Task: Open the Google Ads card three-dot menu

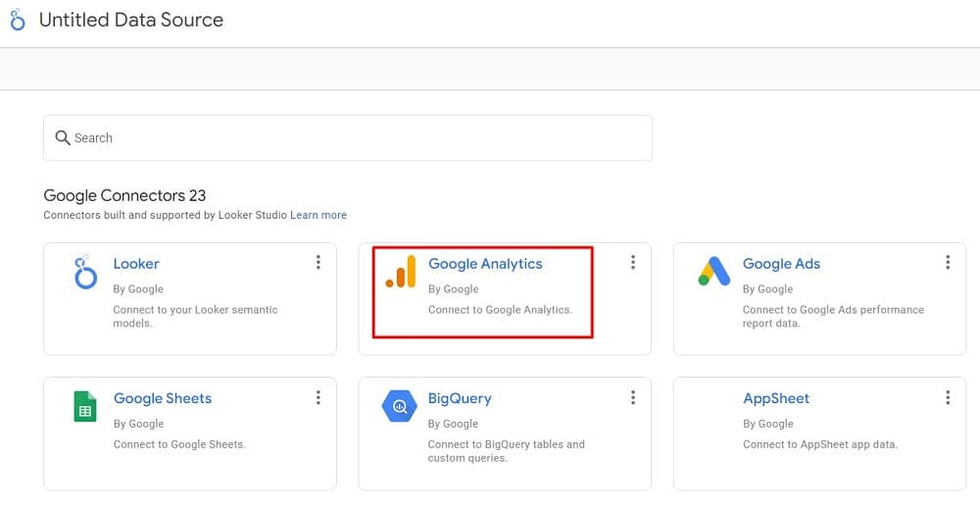Action: click(x=948, y=262)
